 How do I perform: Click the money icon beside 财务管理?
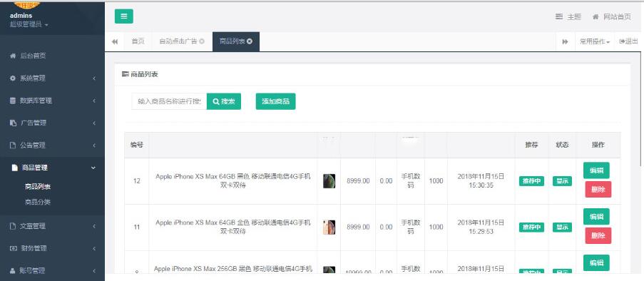tap(13, 248)
